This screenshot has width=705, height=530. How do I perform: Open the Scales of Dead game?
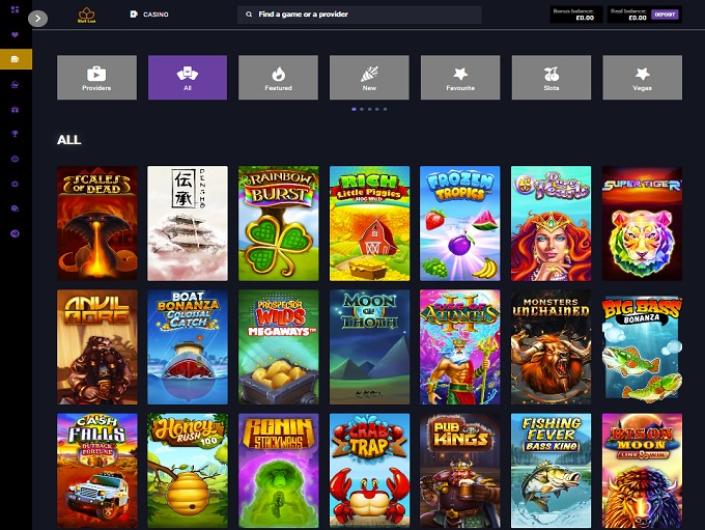tap(97, 223)
